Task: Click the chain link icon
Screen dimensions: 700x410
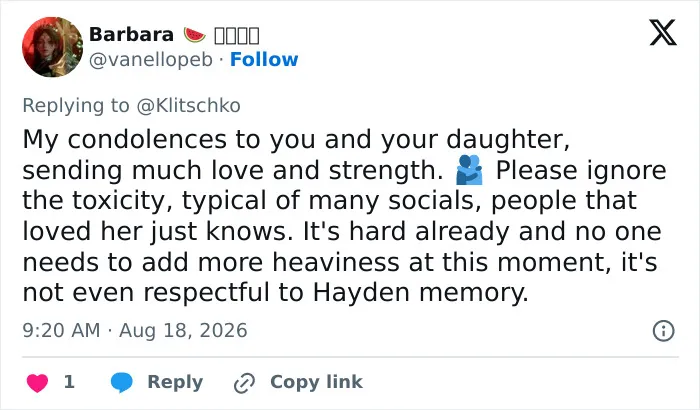Action: [x=244, y=383]
